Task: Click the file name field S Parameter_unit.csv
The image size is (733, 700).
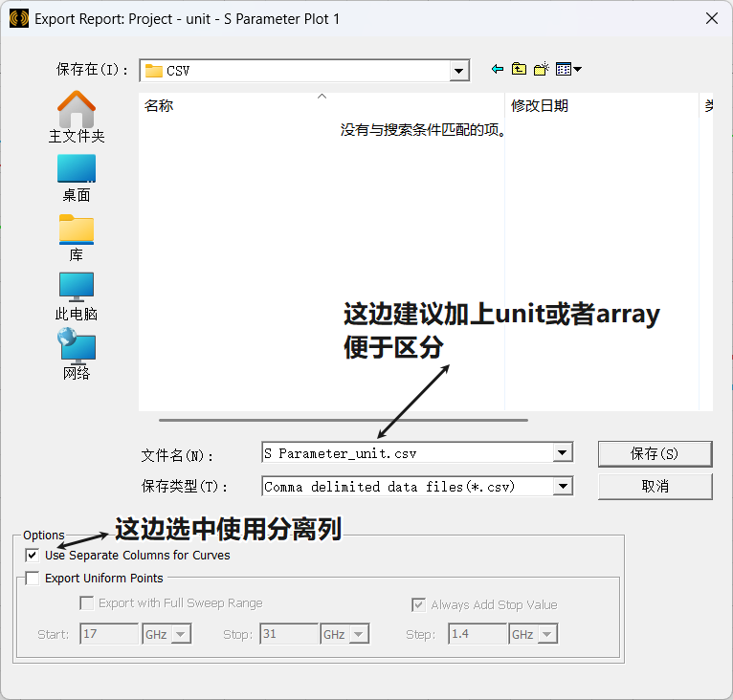Action: coord(408,453)
